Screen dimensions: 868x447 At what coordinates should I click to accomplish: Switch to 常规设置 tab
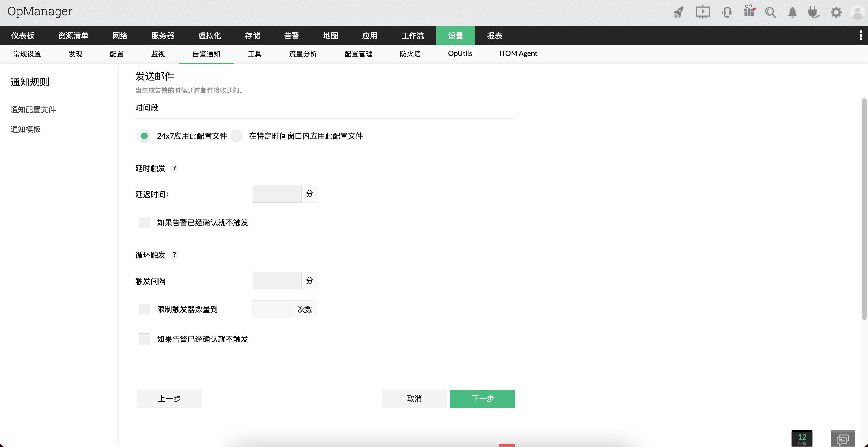[x=27, y=53]
